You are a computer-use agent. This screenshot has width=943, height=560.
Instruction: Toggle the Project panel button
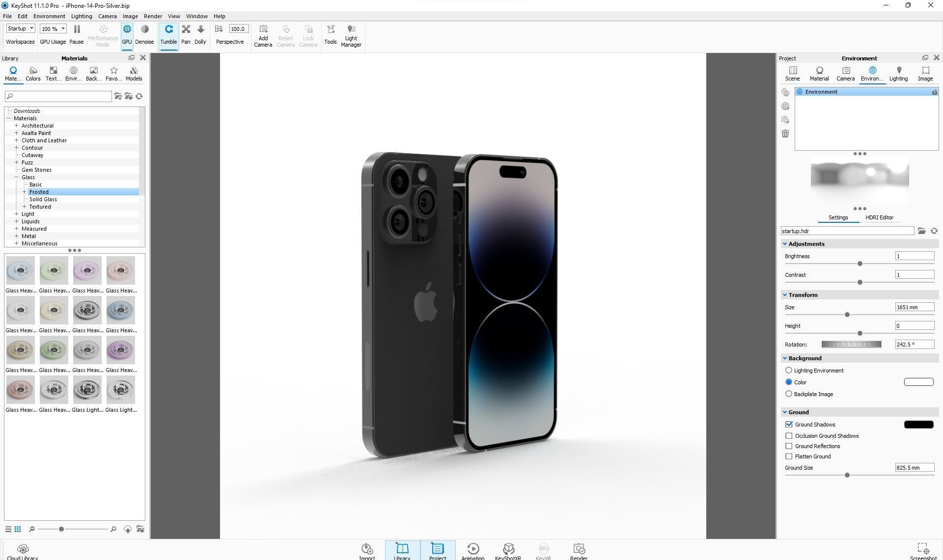coord(438,551)
